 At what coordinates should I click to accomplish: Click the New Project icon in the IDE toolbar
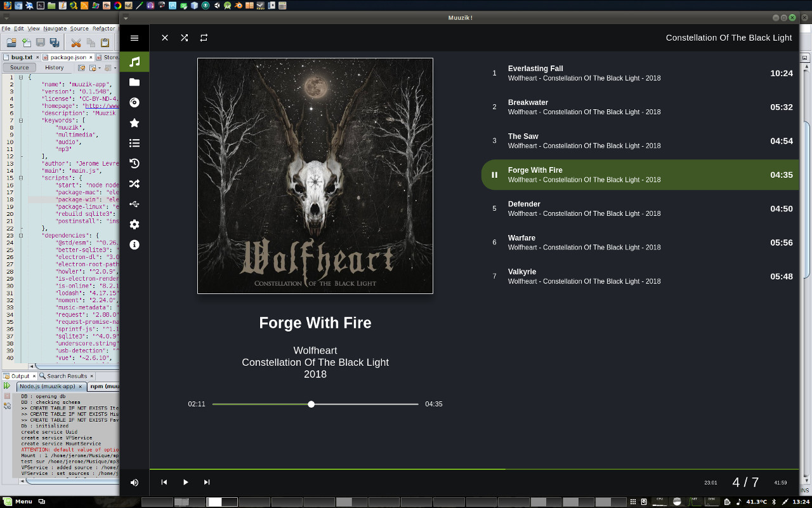pos(11,43)
